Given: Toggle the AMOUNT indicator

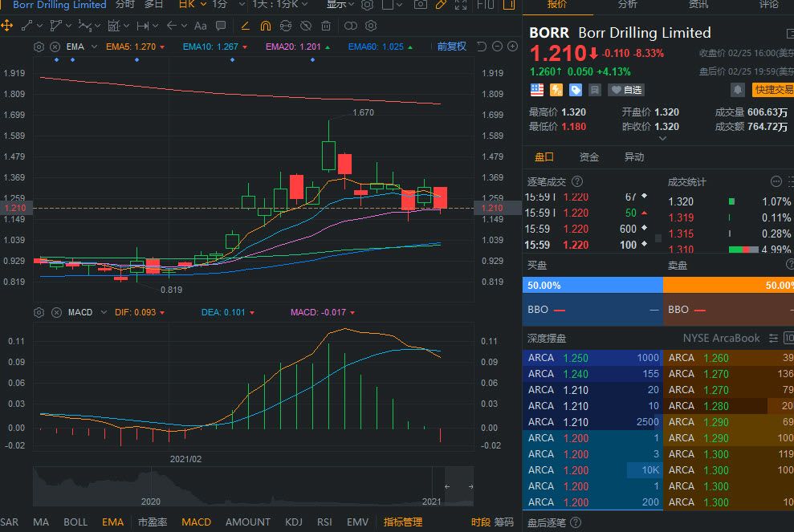Looking at the screenshot, I should (247, 522).
